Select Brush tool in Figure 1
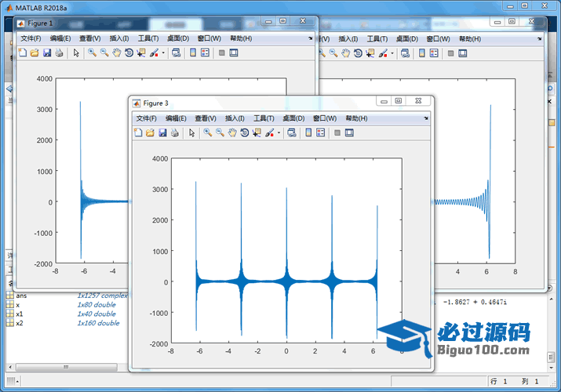Screen dimensions: 561x392 [154, 53]
